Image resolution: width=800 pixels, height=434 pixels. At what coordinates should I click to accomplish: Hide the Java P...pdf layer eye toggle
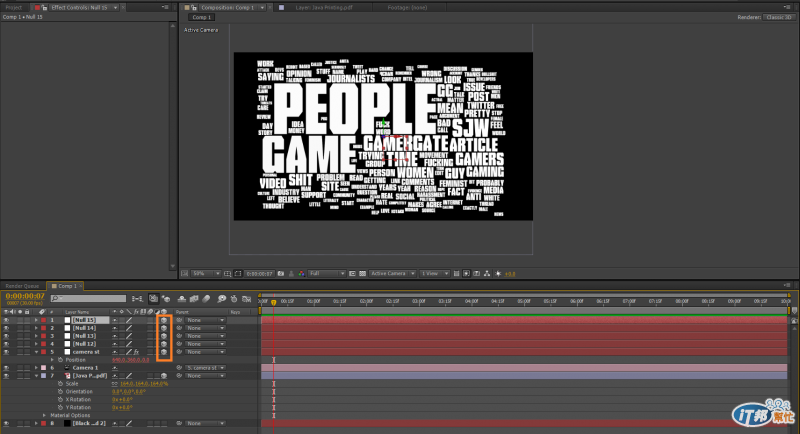coord(6,376)
